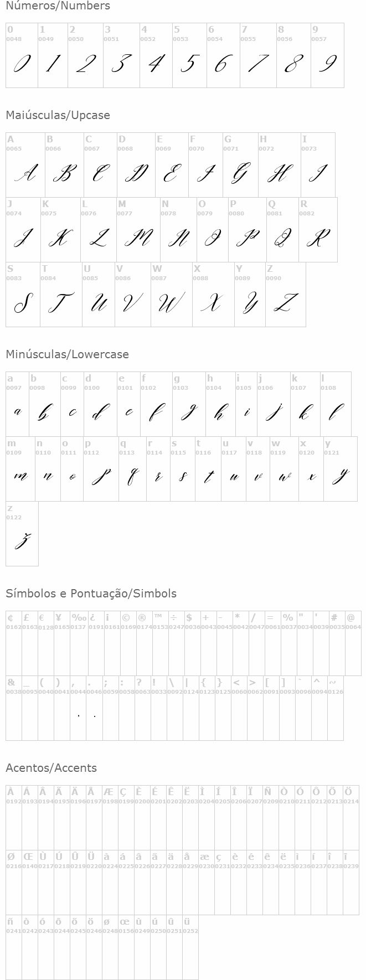Click the comma glyph cell

[78, 708]
